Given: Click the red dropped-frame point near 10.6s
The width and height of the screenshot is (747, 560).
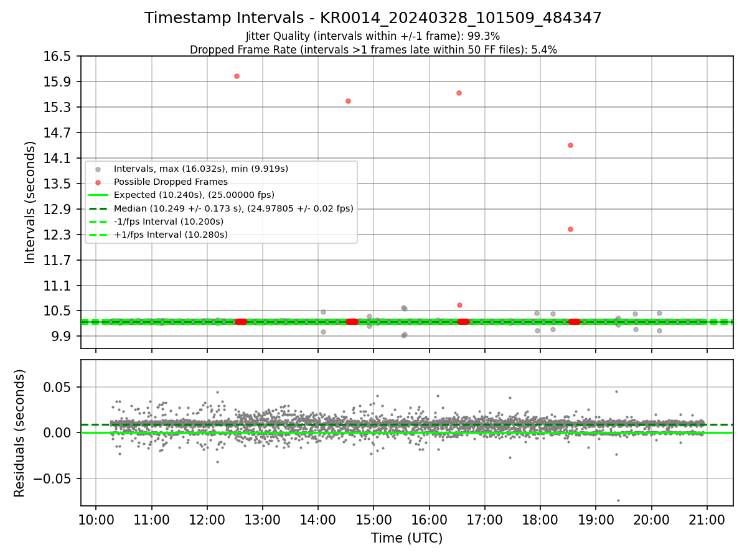Looking at the screenshot, I should [x=459, y=305].
